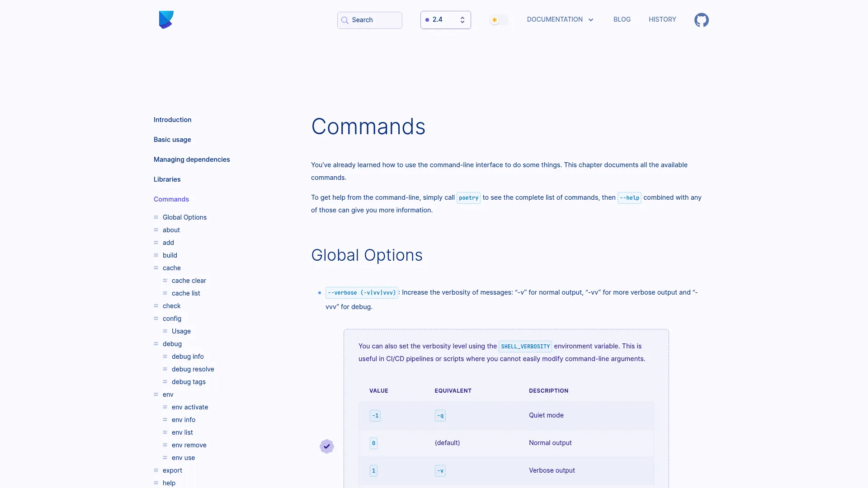The height and width of the screenshot is (488, 868).
Task: Jump to the build command section
Action: pyautogui.click(x=170, y=255)
